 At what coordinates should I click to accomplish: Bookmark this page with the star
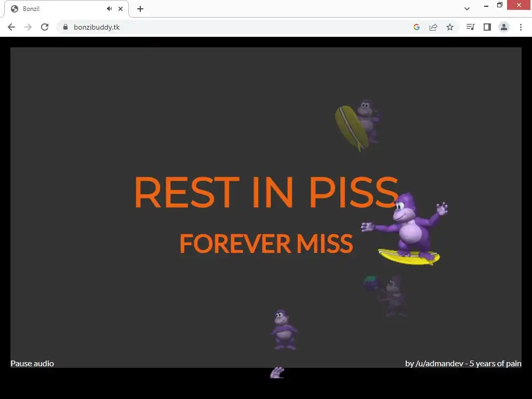point(450,27)
